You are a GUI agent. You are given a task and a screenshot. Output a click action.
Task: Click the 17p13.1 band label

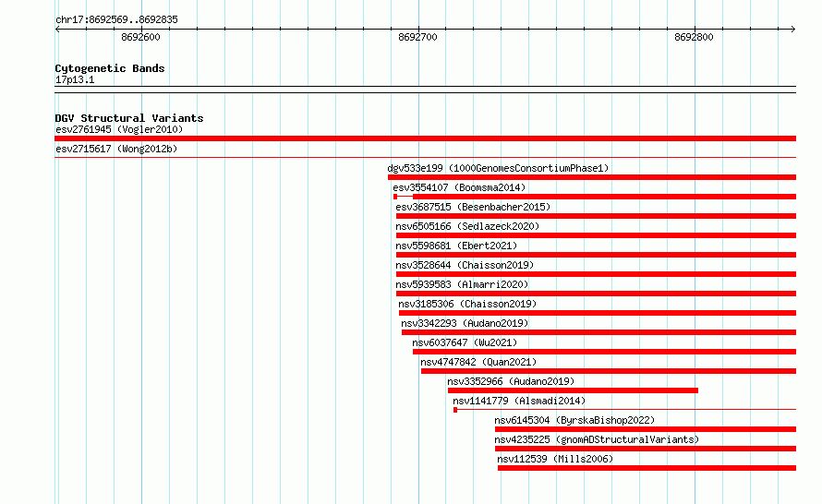75,79
